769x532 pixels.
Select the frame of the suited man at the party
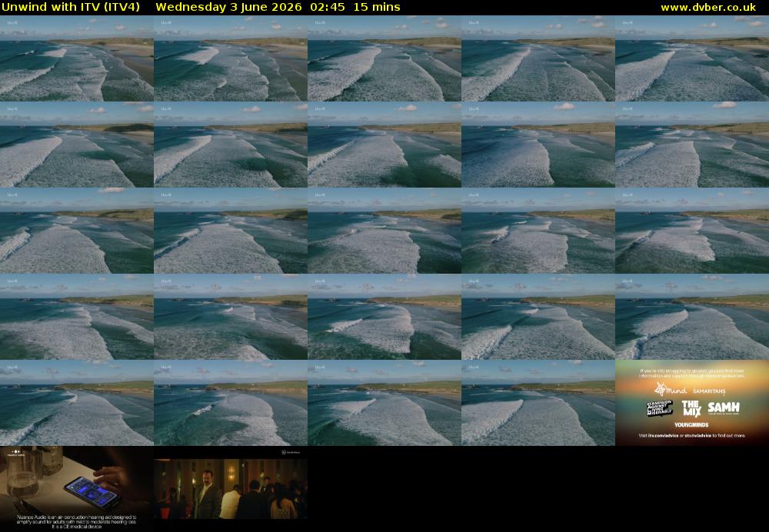(x=231, y=488)
